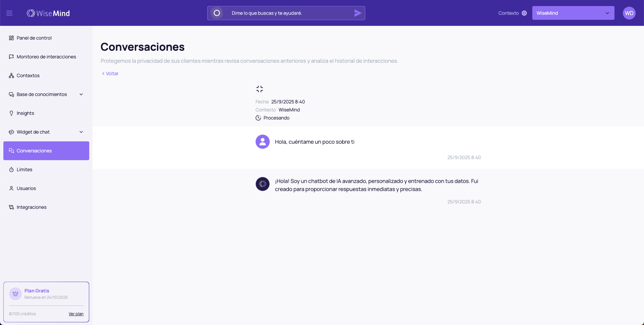This screenshot has width=644, height=325.
Task: Click the Voltar back link
Action: tap(111, 74)
